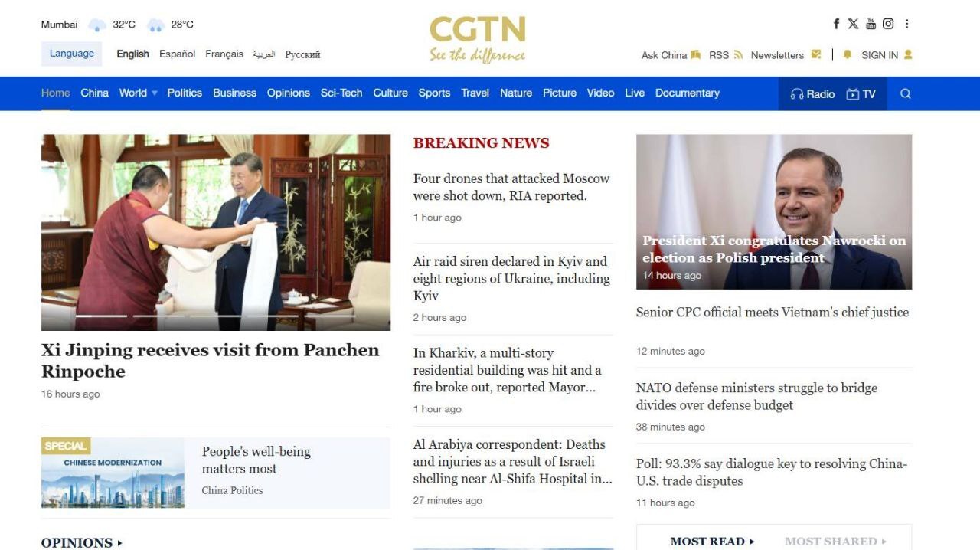Switch to the Most Shared tab
Viewport: 980px width, 550px height.
point(835,541)
